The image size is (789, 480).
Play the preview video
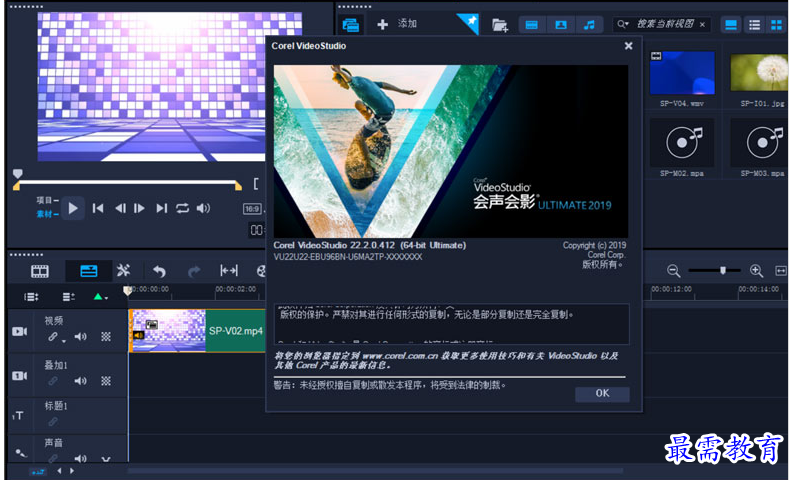pos(73,208)
